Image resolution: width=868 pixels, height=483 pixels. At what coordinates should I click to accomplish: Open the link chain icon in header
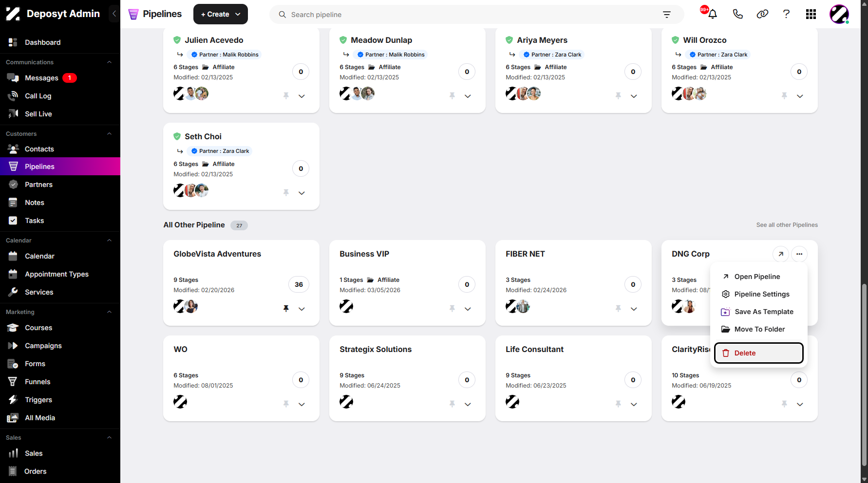click(x=762, y=14)
